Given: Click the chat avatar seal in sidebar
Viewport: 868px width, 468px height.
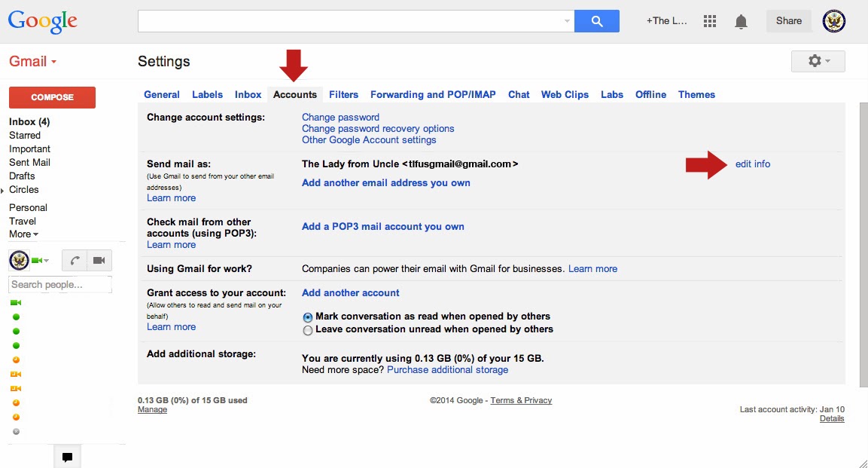Looking at the screenshot, I should tap(19, 260).
